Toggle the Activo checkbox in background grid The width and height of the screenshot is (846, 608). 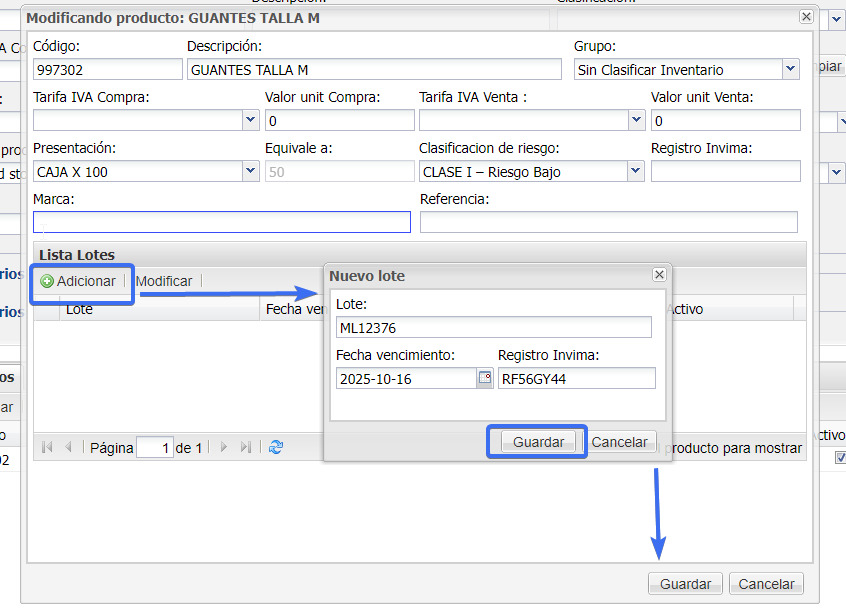pos(840,458)
